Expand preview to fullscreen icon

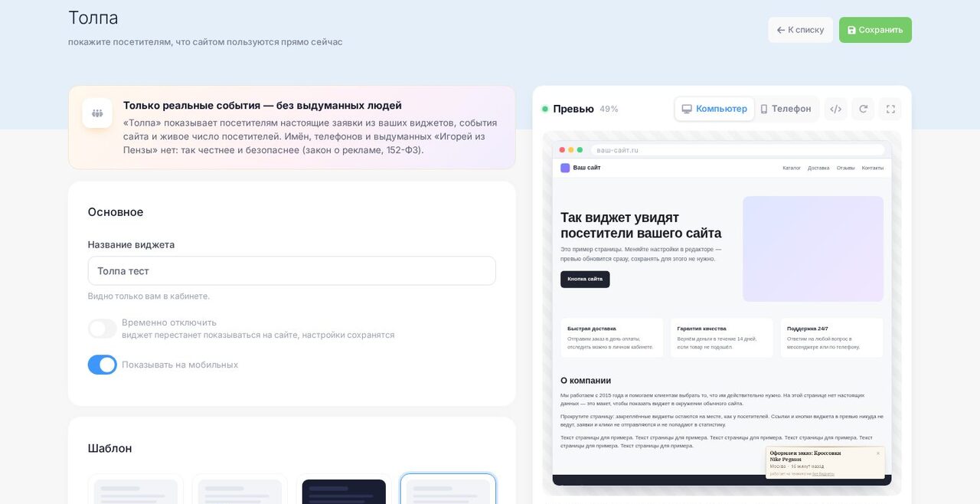(x=890, y=109)
